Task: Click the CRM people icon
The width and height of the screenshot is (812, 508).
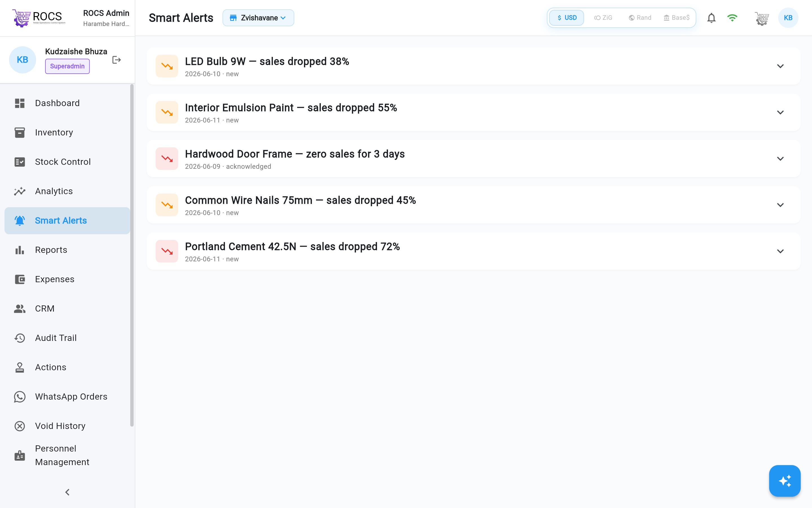Action: (20, 308)
